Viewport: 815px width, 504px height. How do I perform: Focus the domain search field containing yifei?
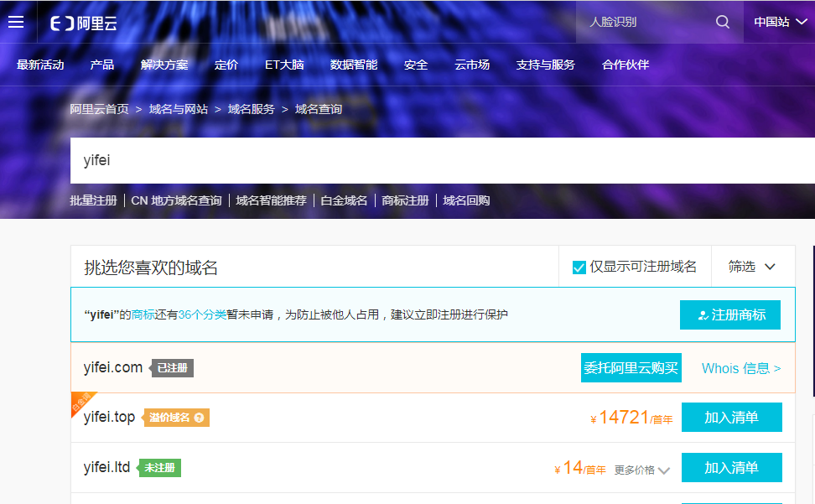(x=443, y=160)
